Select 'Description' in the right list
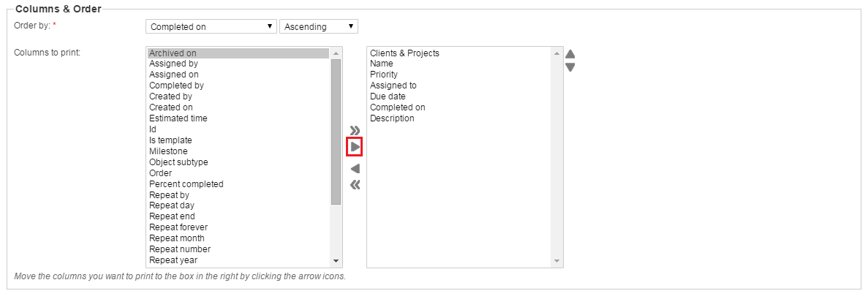The image size is (868, 299). point(392,118)
